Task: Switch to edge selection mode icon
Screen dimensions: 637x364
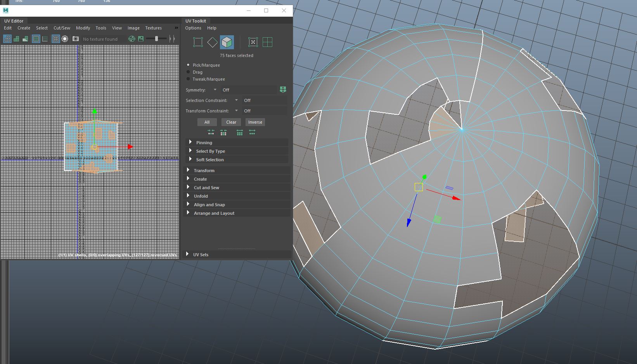Action: point(212,42)
